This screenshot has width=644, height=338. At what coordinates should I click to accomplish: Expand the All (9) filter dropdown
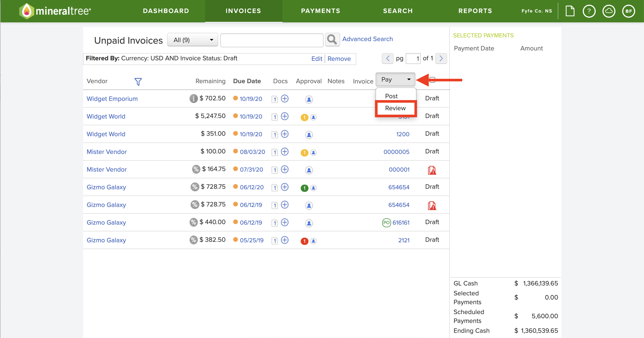coord(192,40)
